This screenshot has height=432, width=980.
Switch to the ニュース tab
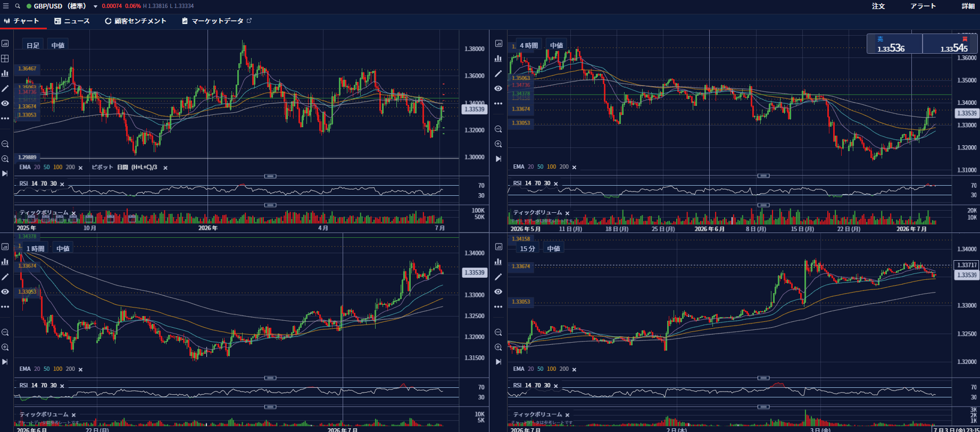coord(72,21)
